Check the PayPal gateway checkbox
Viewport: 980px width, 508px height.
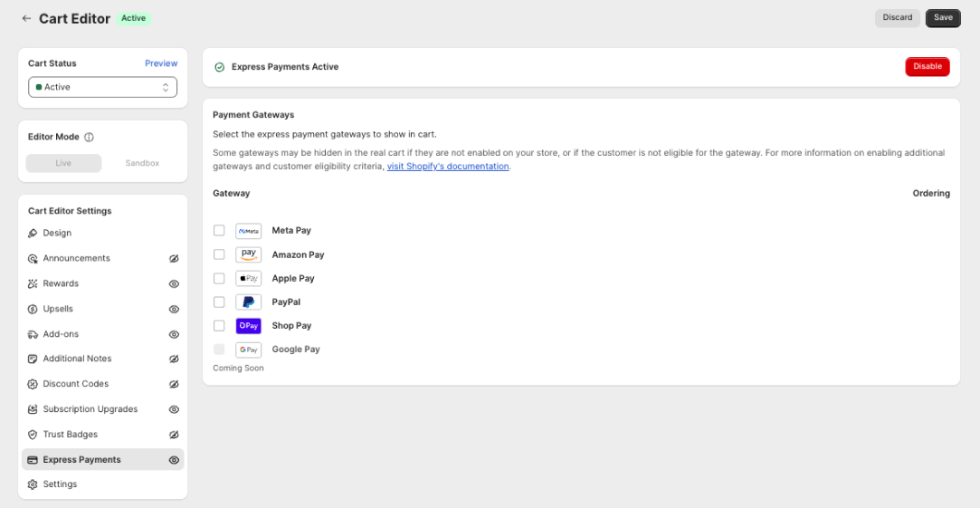tap(219, 302)
